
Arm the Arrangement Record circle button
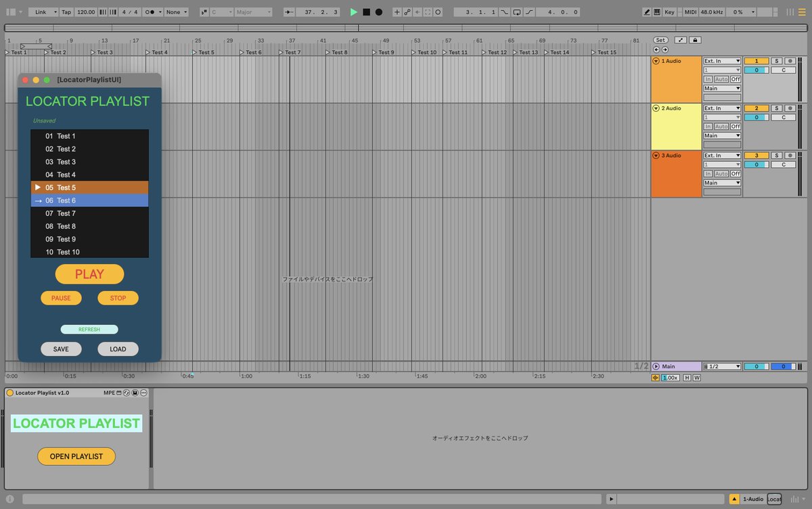(379, 12)
